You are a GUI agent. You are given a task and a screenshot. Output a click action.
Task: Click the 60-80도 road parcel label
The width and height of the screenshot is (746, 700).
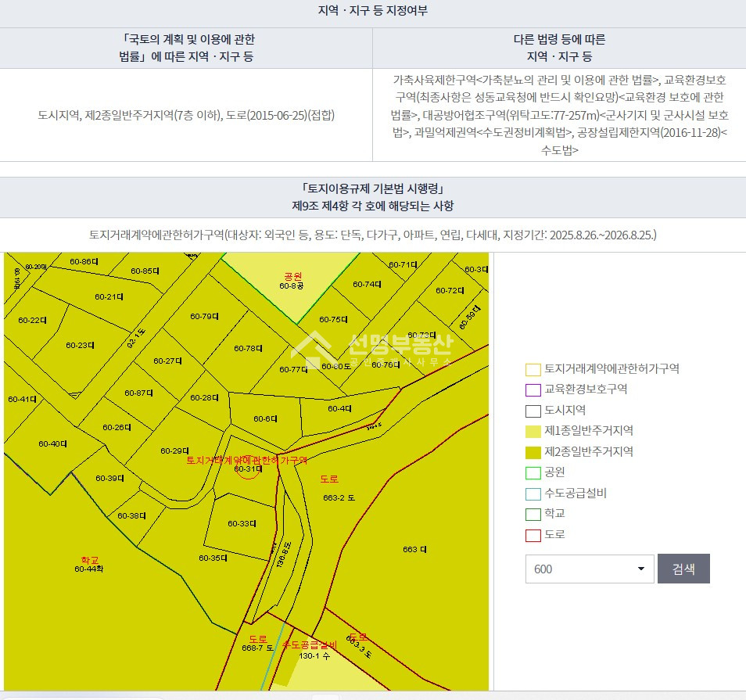click(x=336, y=366)
